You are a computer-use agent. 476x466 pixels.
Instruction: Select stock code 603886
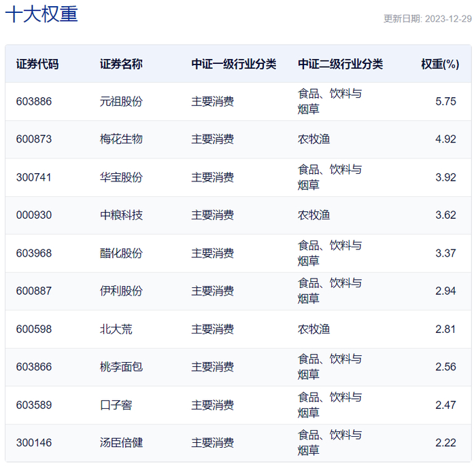pyautogui.click(x=34, y=101)
